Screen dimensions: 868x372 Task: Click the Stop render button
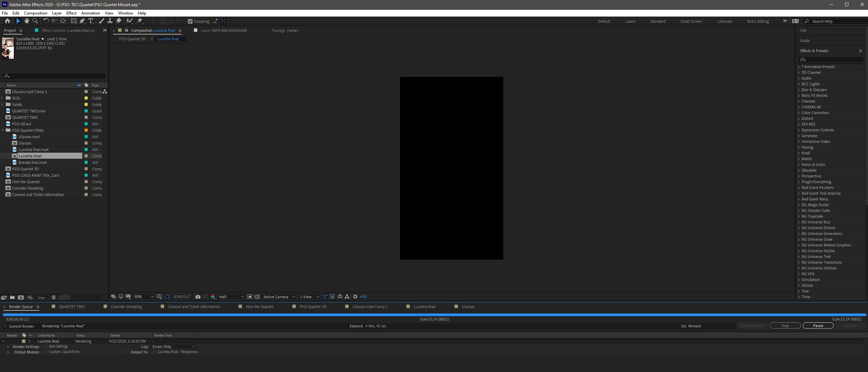(x=785, y=326)
